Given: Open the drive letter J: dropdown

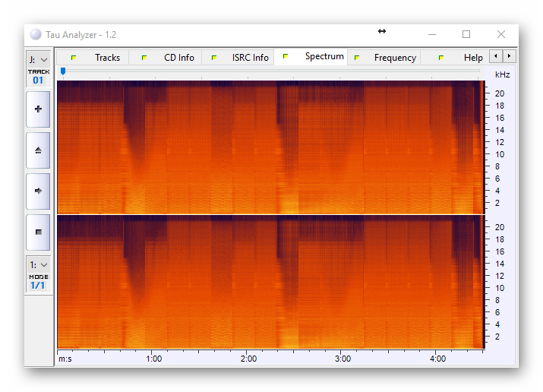Looking at the screenshot, I should (x=38, y=58).
